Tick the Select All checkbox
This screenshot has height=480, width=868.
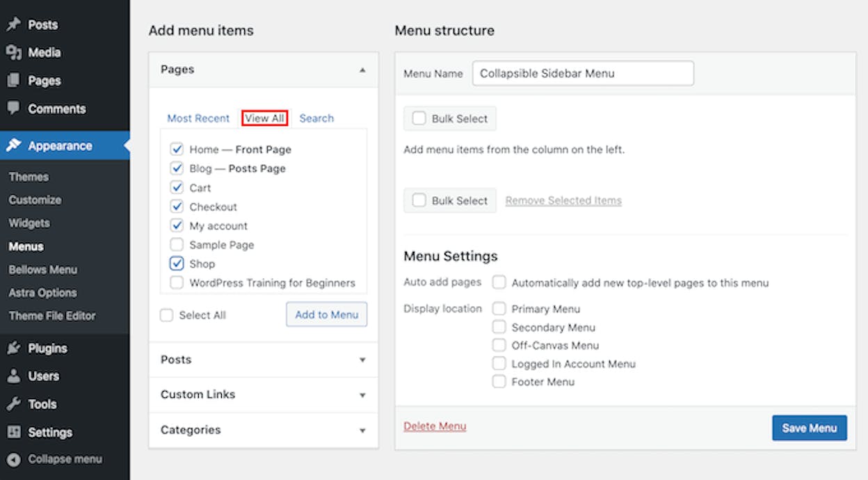point(166,315)
